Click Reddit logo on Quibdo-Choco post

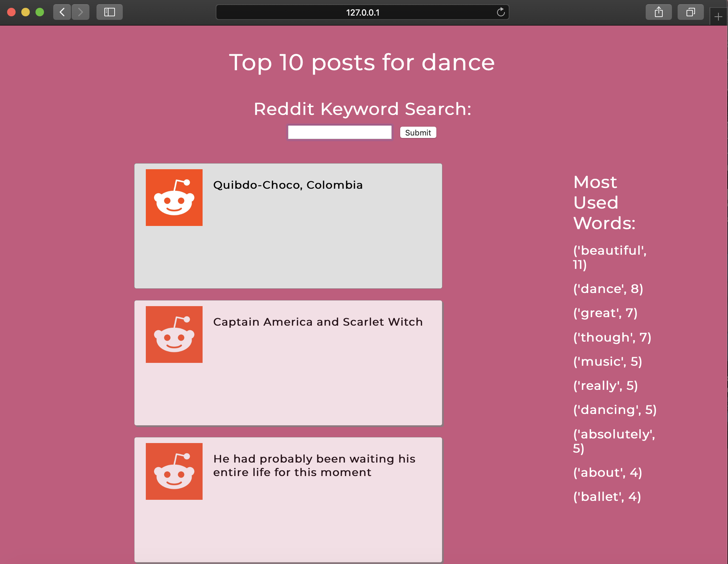(x=174, y=198)
